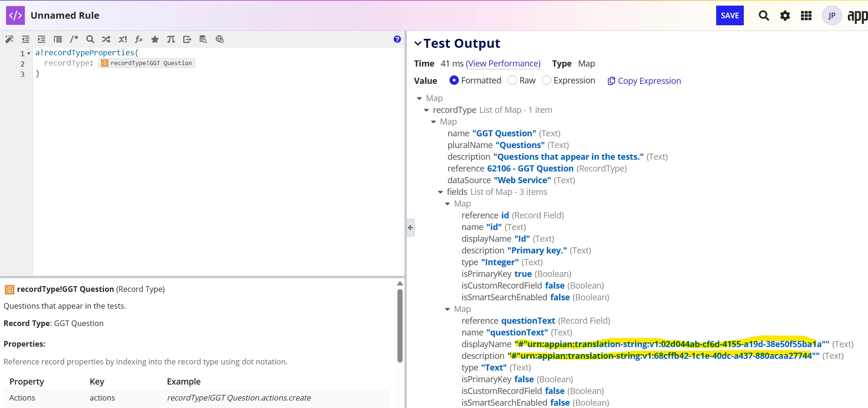Screen dimensions: 868x408
Task: Click the Copy Expression link
Action: point(649,81)
